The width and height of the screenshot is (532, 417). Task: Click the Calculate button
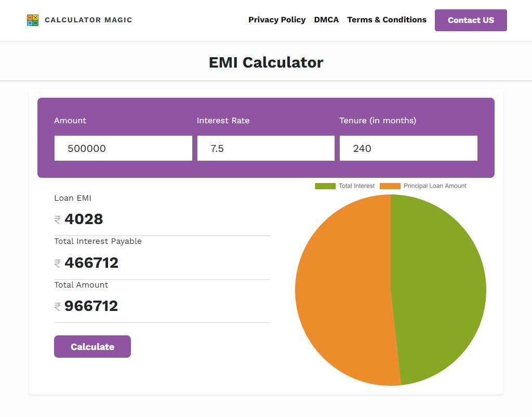point(92,346)
